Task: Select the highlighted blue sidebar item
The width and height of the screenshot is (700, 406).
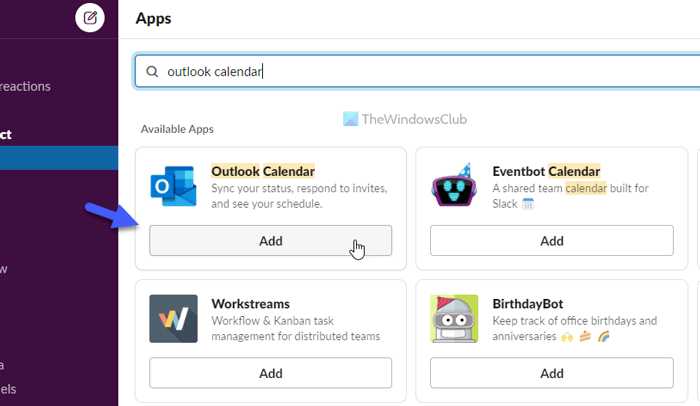Action: click(58, 158)
